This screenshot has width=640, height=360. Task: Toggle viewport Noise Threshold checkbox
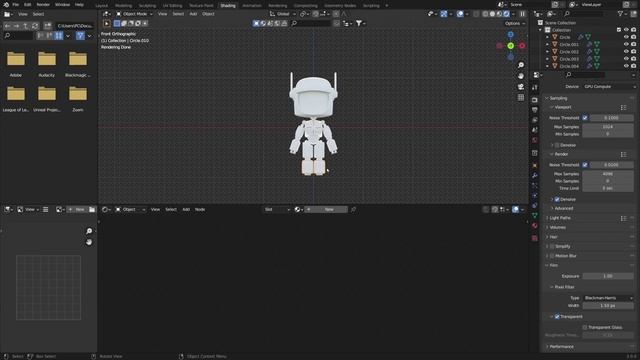(x=585, y=118)
